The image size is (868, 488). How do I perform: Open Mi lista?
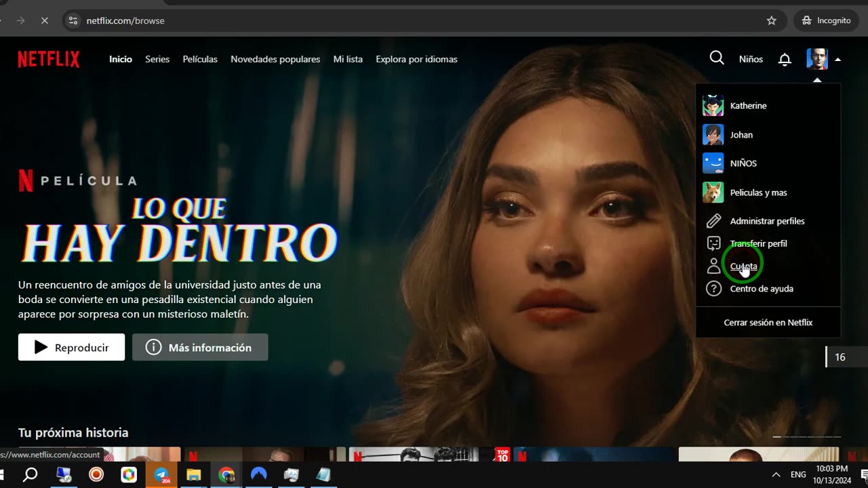tap(348, 60)
